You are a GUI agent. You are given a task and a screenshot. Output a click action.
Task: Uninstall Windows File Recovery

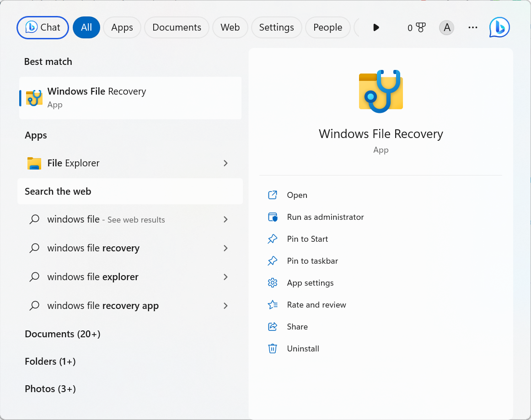pyautogui.click(x=303, y=349)
